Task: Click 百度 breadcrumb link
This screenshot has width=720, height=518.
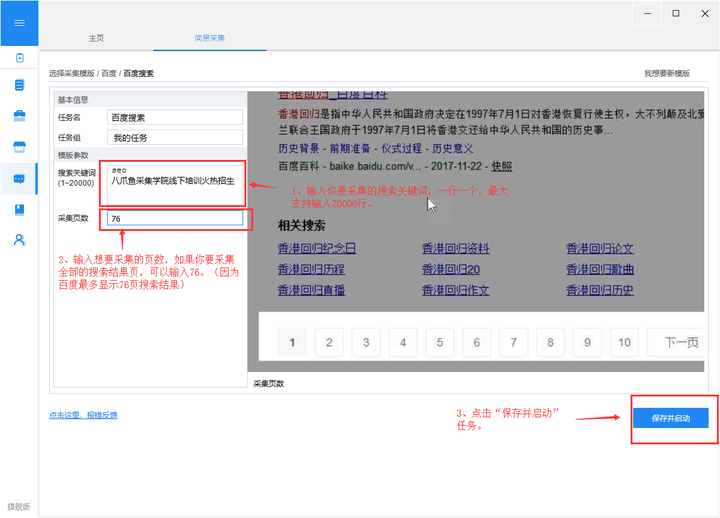Action: pos(109,73)
